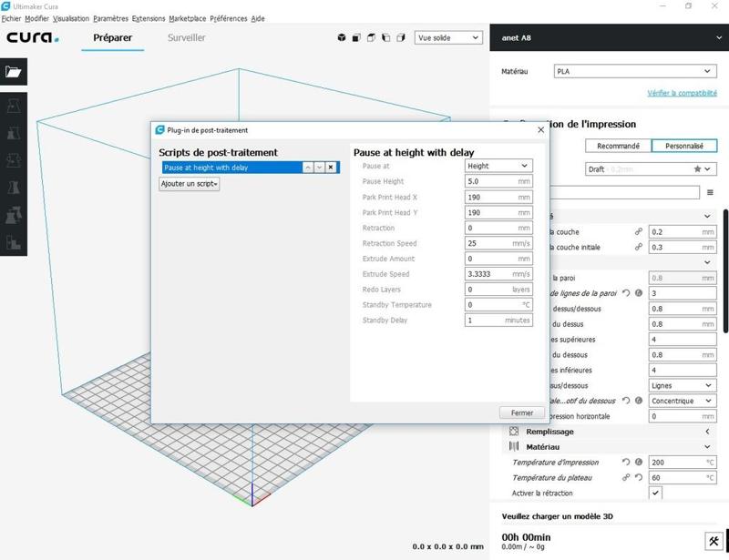
Task: Open Visualisation menu
Action: point(71,18)
